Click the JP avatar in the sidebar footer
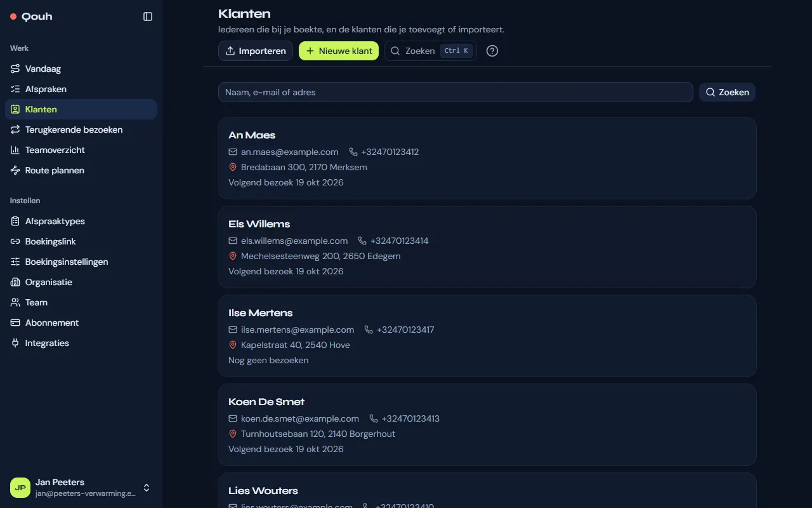The width and height of the screenshot is (812, 508). [20, 488]
